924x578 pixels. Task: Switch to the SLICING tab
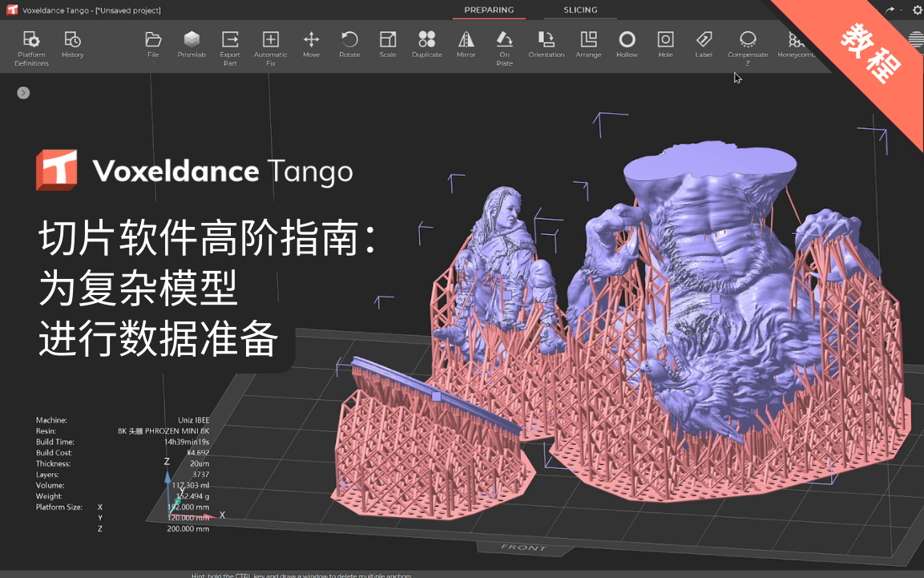click(580, 10)
